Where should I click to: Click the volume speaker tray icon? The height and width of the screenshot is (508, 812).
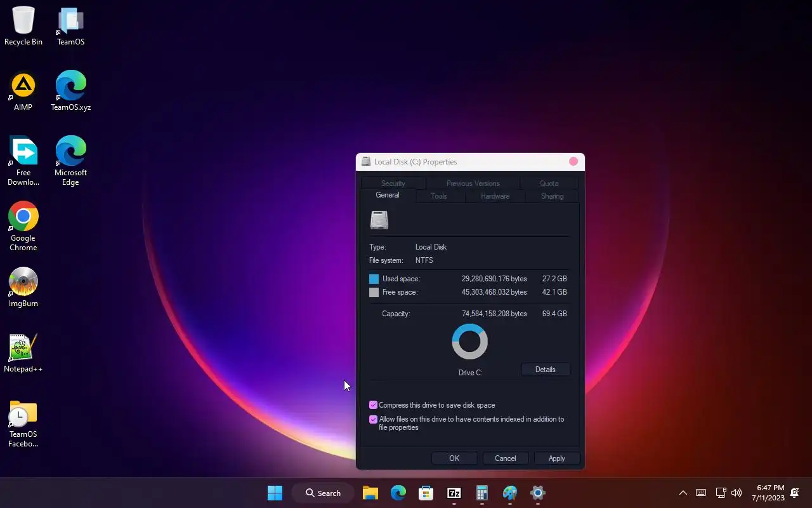[x=737, y=493]
